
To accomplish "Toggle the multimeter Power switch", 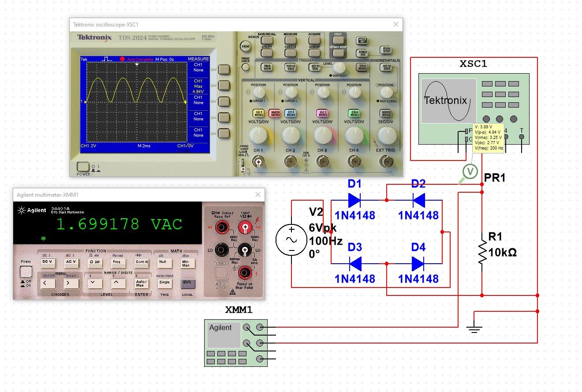I will click(x=26, y=271).
